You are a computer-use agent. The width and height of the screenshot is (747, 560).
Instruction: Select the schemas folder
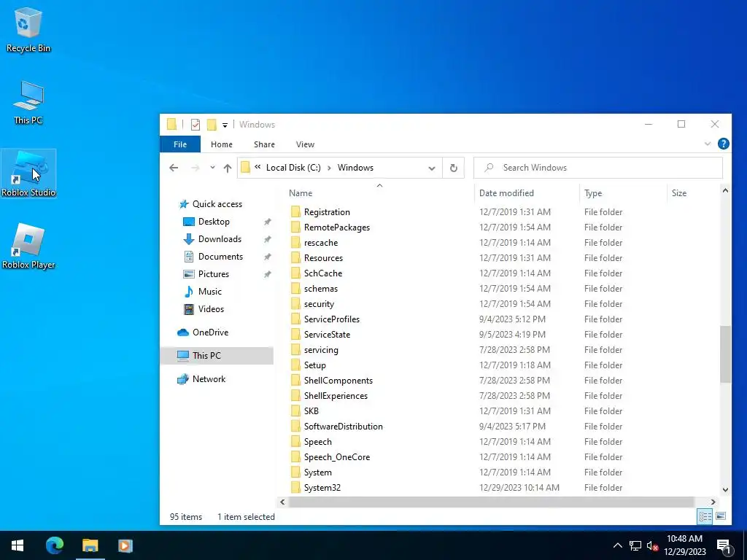[x=321, y=289]
